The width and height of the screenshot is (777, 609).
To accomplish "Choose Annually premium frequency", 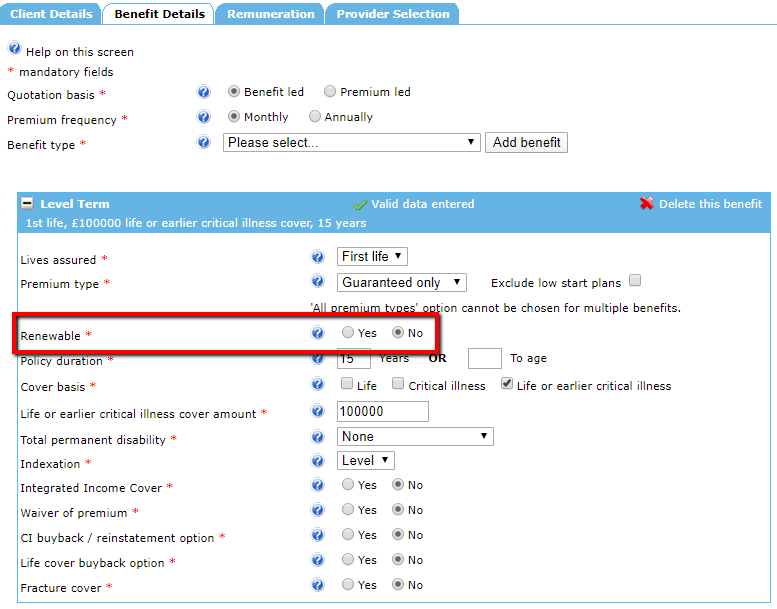I will click(x=315, y=117).
